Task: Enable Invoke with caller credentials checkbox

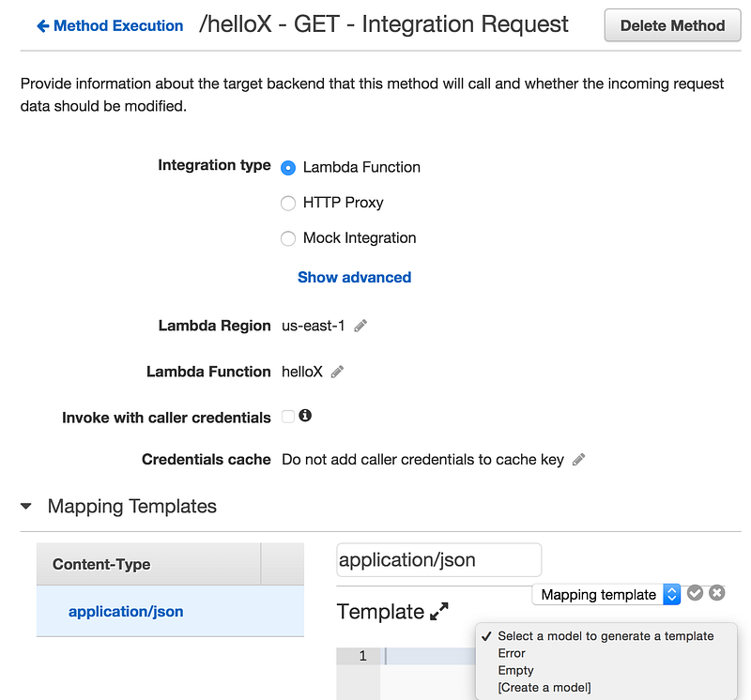Action: [x=288, y=417]
